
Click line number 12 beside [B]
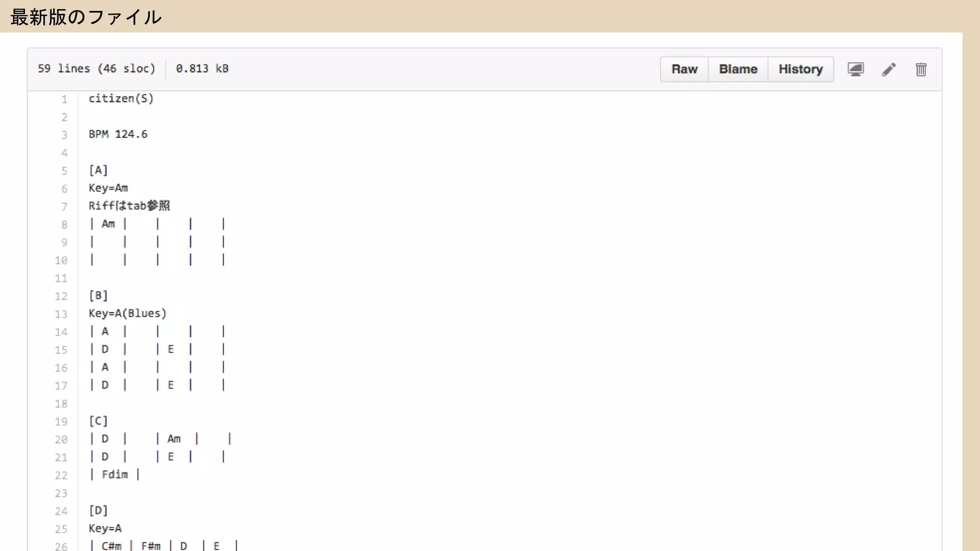pyautogui.click(x=61, y=297)
